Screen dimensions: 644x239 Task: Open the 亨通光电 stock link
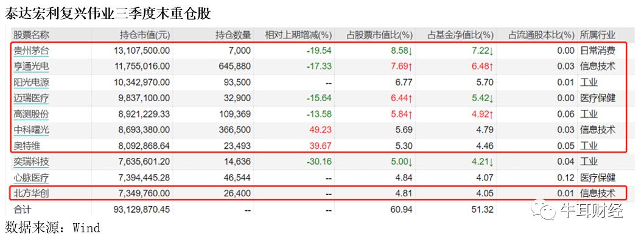(31, 66)
